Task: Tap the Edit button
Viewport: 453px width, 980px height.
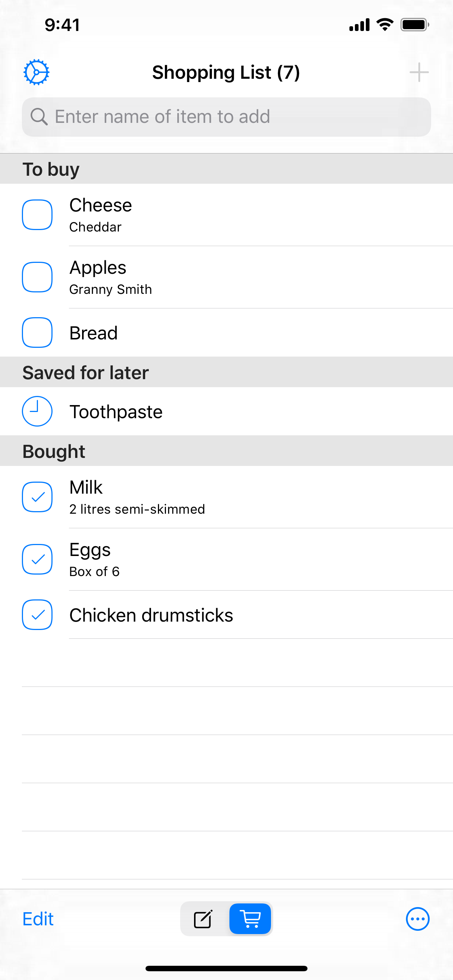Action: [x=38, y=919]
